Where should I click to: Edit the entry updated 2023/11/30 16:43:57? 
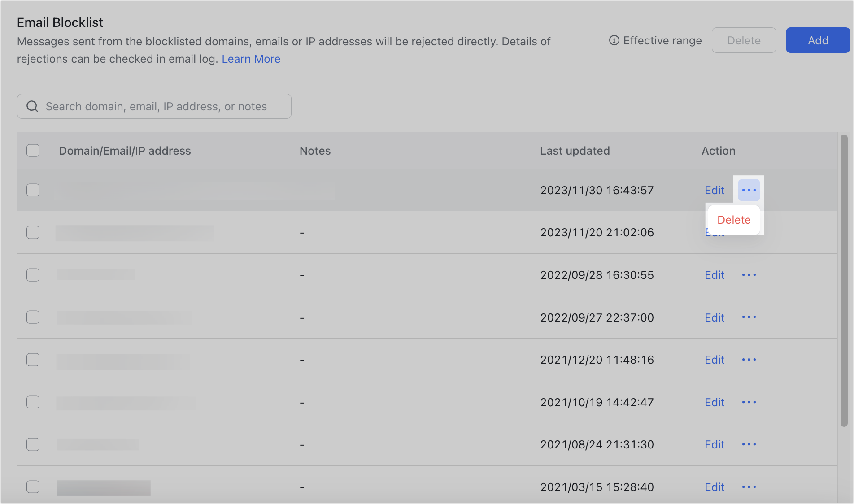(715, 190)
